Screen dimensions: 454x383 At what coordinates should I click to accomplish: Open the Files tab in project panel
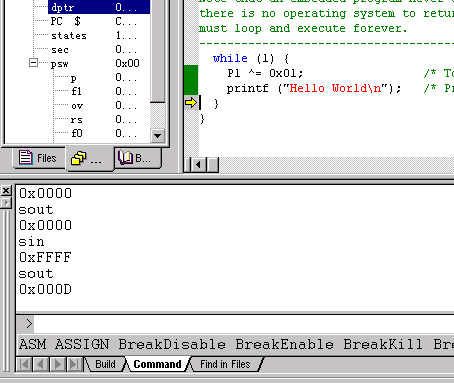39,158
